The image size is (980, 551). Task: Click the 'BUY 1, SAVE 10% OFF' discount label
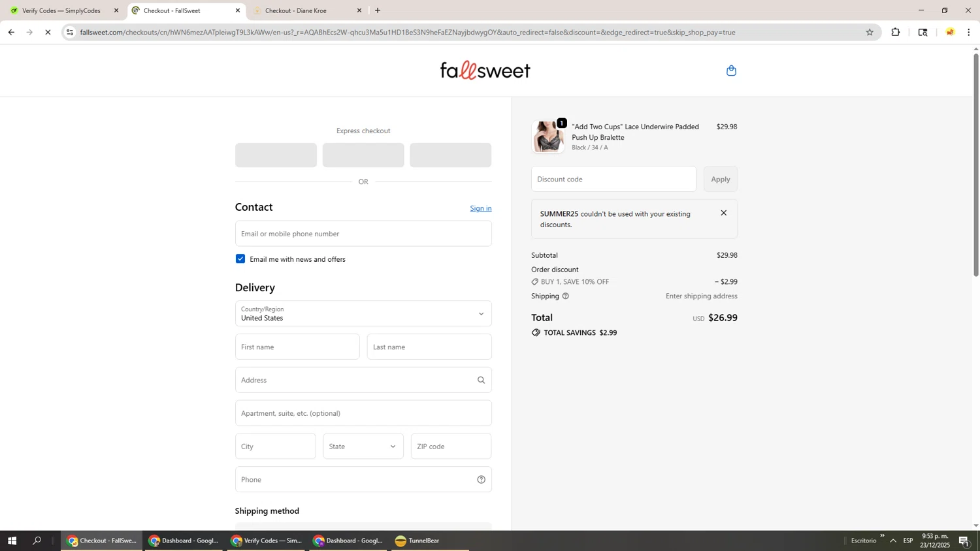(575, 282)
